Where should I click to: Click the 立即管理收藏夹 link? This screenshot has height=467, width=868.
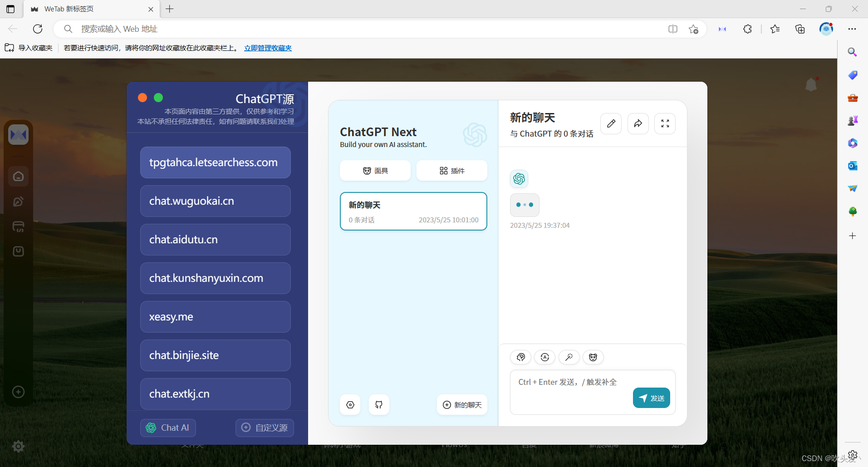[x=267, y=48]
